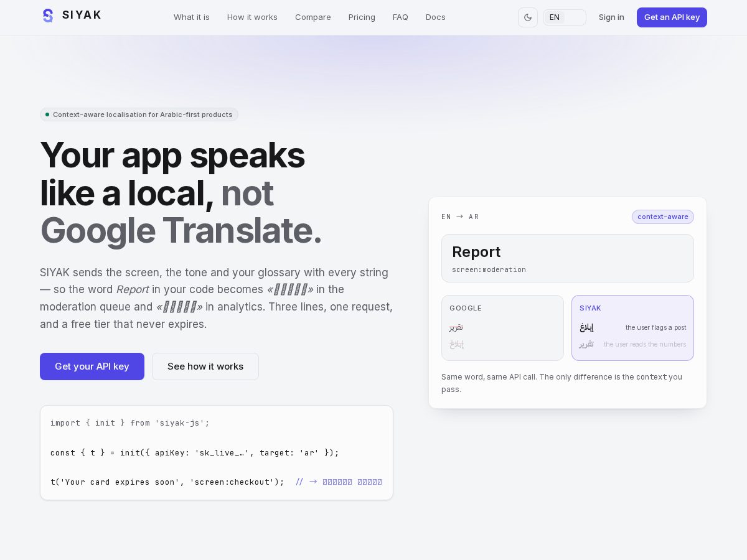The width and height of the screenshot is (747, 560).
Task: Click the screen:moderation label
Action: (x=489, y=269)
